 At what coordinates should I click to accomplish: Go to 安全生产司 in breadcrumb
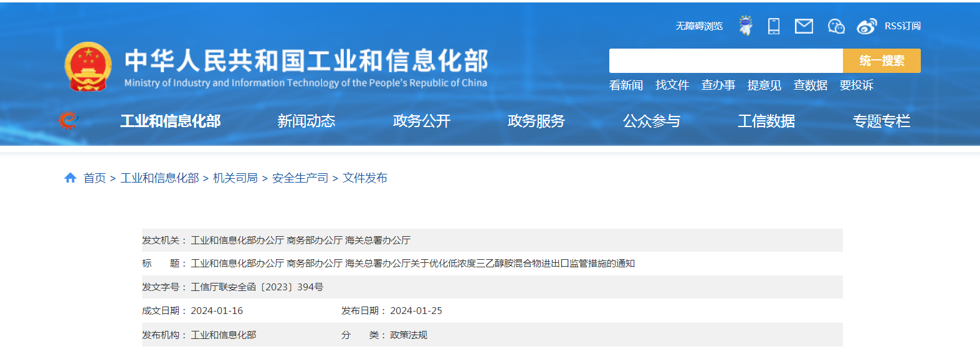click(x=300, y=178)
